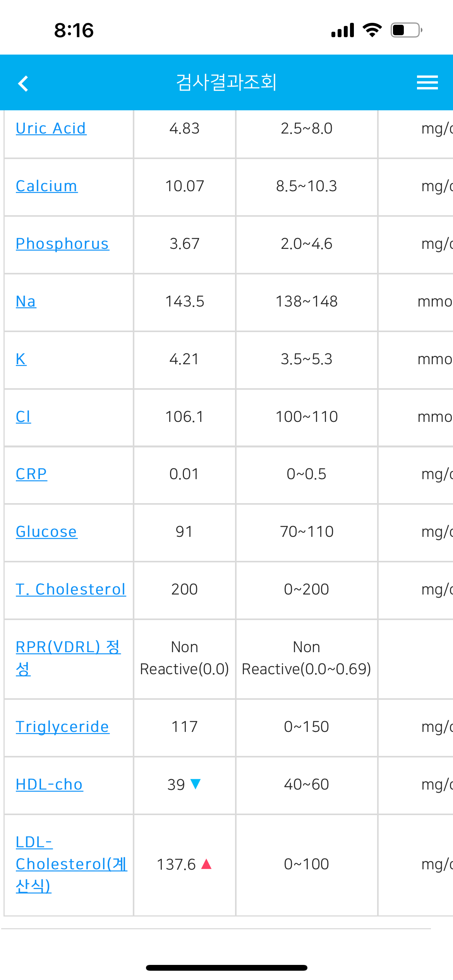The image size is (453, 980).
Task: Open the Na result link
Action: [x=26, y=301]
